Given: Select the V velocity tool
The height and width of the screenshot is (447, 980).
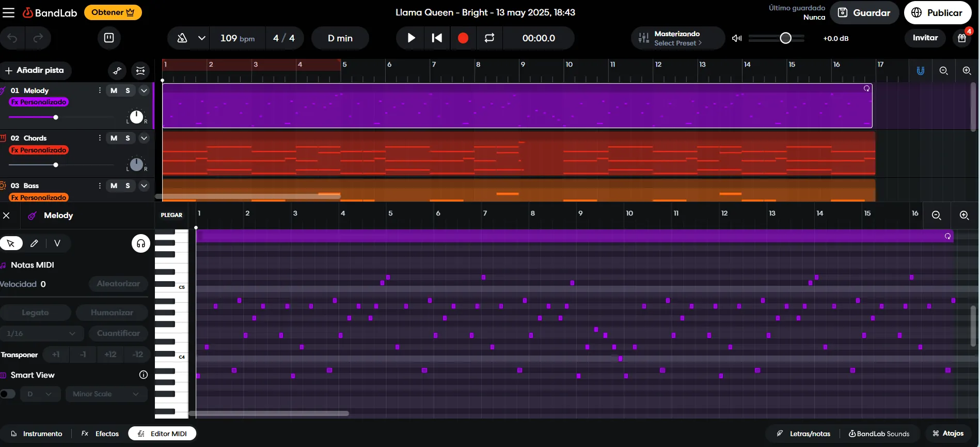Looking at the screenshot, I should (57, 243).
